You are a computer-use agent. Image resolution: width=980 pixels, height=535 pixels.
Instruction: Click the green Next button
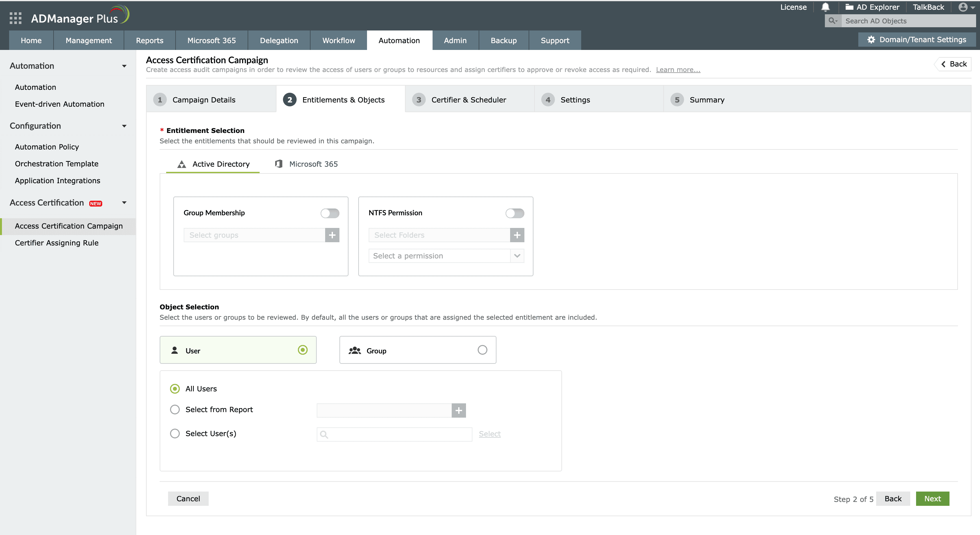coord(932,498)
